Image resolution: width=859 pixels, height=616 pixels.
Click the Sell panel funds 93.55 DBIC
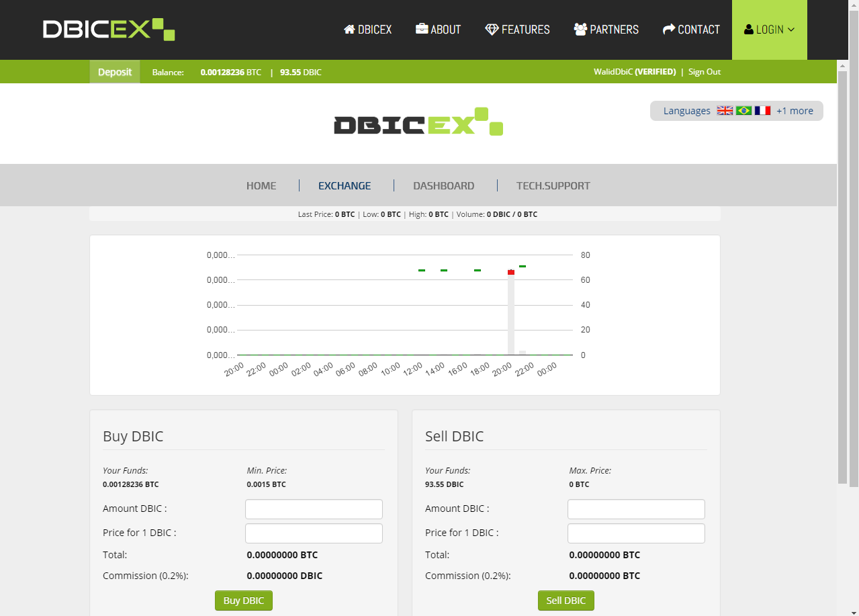coord(444,484)
